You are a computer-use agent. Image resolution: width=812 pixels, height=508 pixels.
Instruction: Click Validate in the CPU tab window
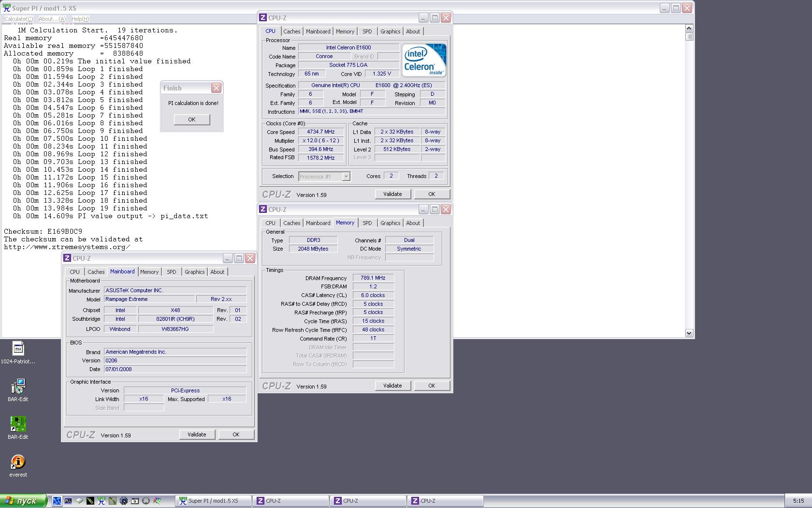(x=392, y=194)
